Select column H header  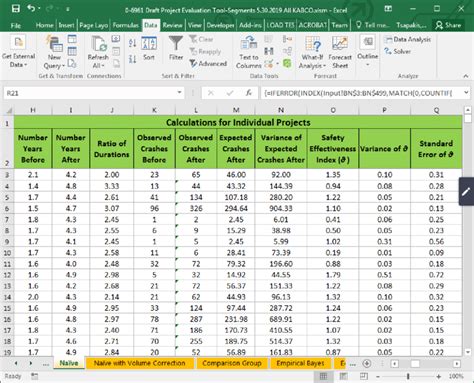click(33, 110)
